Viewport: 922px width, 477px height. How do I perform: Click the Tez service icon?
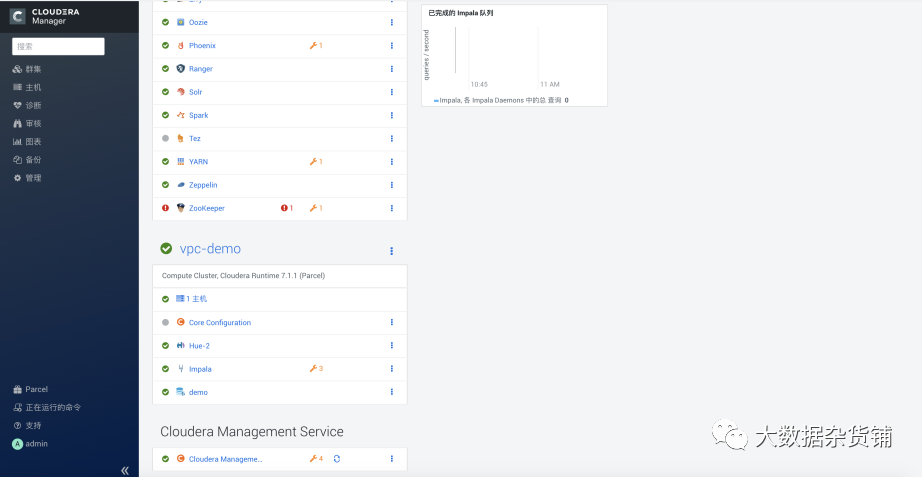point(181,138)
